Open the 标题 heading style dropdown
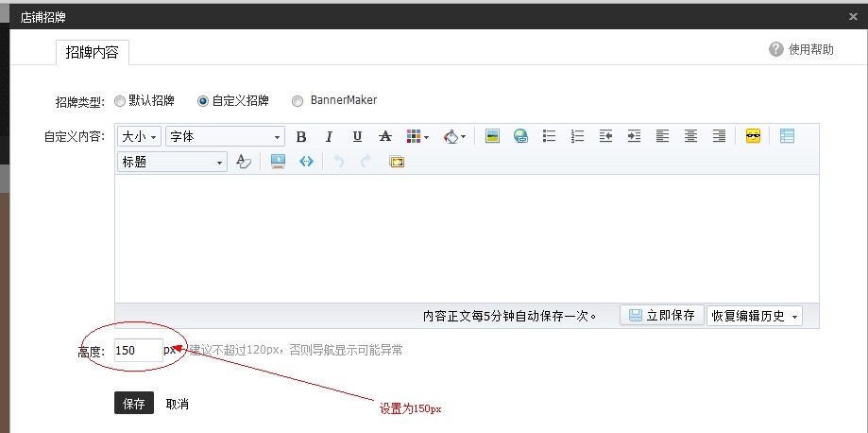This screenshot has width=868, height=433. [172, 162]
